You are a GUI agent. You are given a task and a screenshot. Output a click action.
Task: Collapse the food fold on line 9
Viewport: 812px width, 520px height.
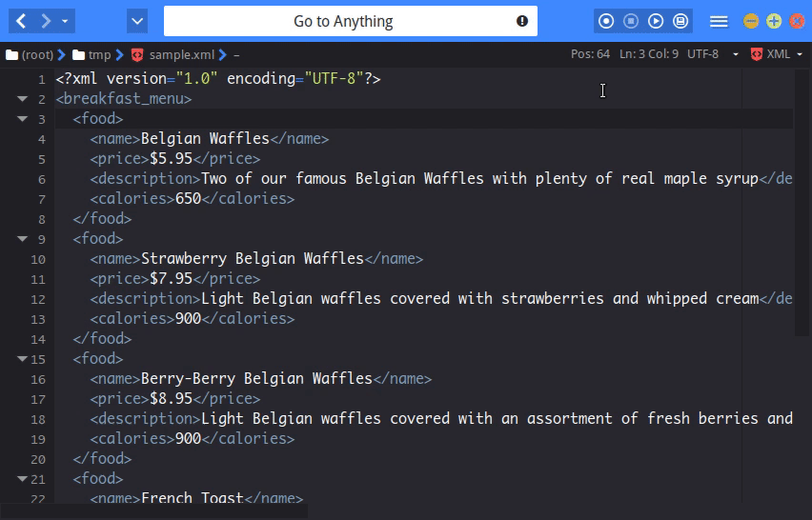point(22,238)
